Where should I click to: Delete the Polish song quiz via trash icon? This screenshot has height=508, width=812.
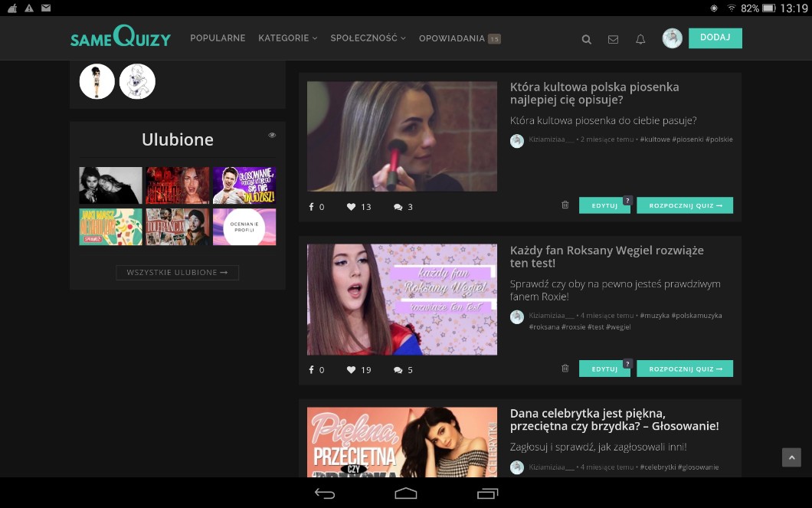[x=565, y=205]
